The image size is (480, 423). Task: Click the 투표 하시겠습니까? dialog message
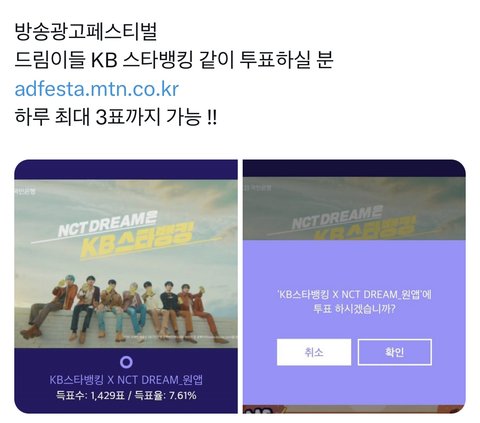click(x=354, y=309)
